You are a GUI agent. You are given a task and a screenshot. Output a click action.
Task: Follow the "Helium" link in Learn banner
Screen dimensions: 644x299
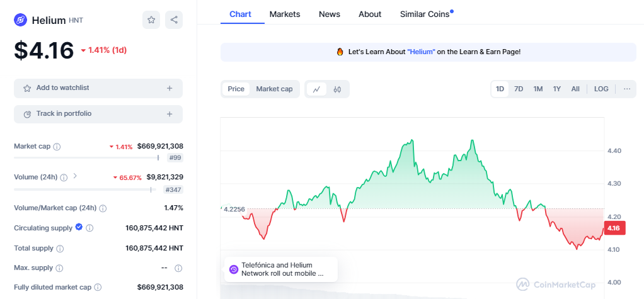421,52
